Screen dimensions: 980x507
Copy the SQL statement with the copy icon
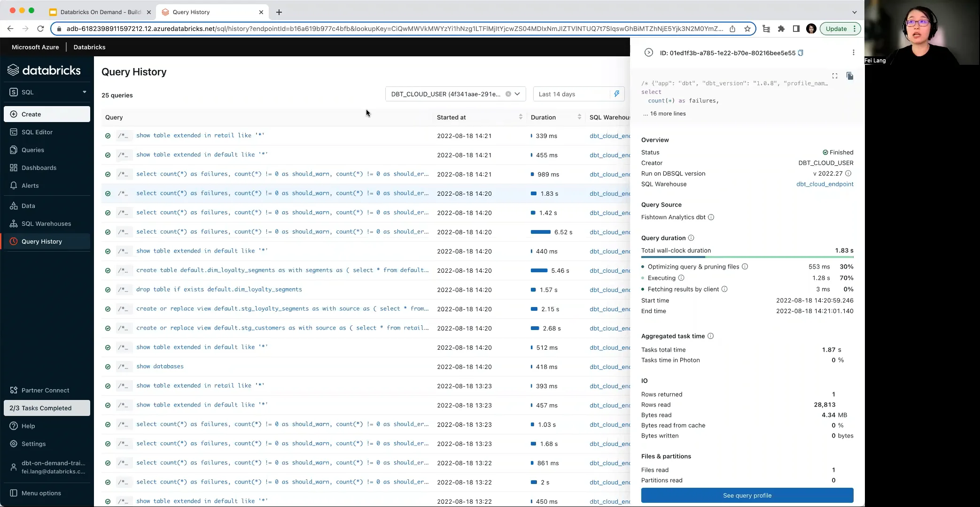point(850,76)
